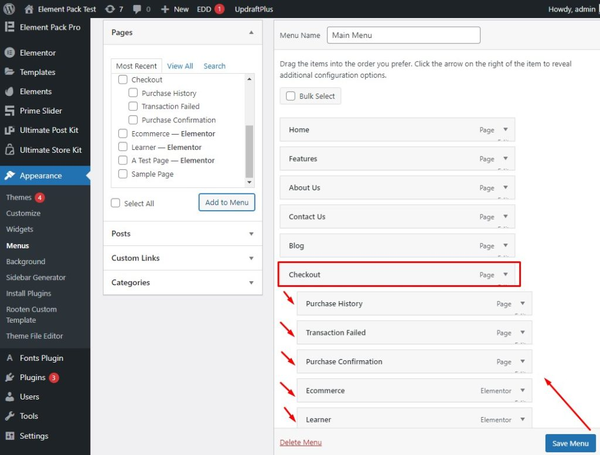Viewport: 600px width, 455px height.
Task: Switch to the View All tab
Action: pyautogui.click(x=180, y=66)
